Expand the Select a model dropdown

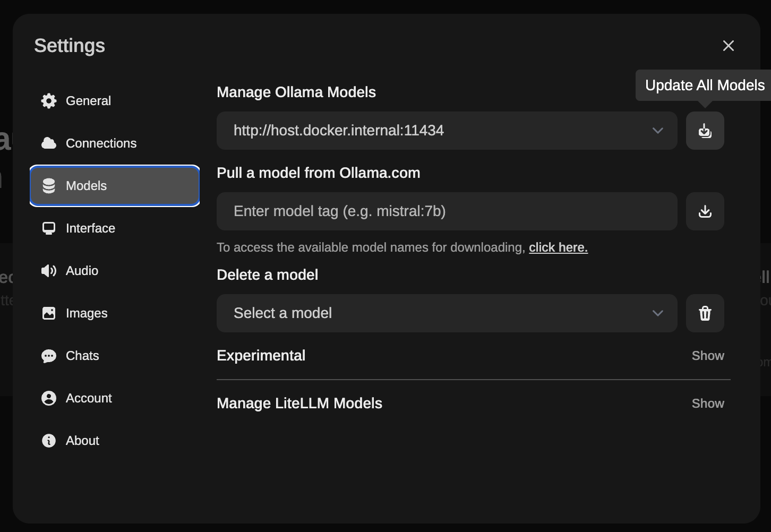(x=658, y=313)
